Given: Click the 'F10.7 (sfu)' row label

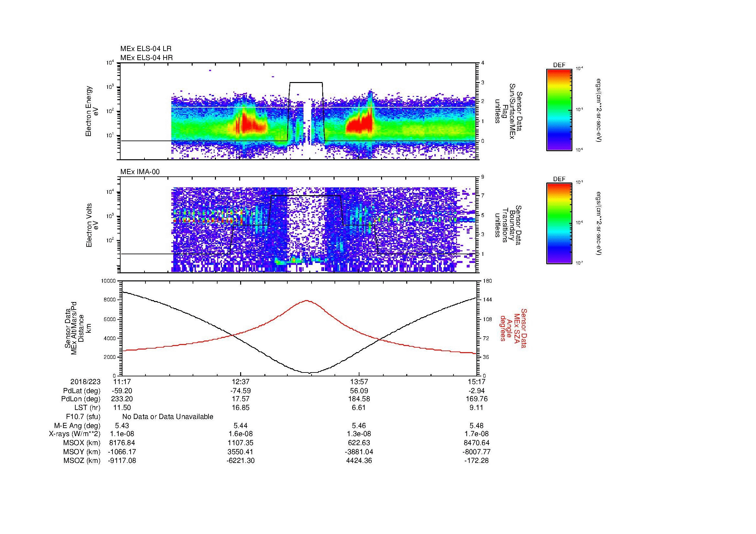Looking at the screenshot, I should pos(83,417).
